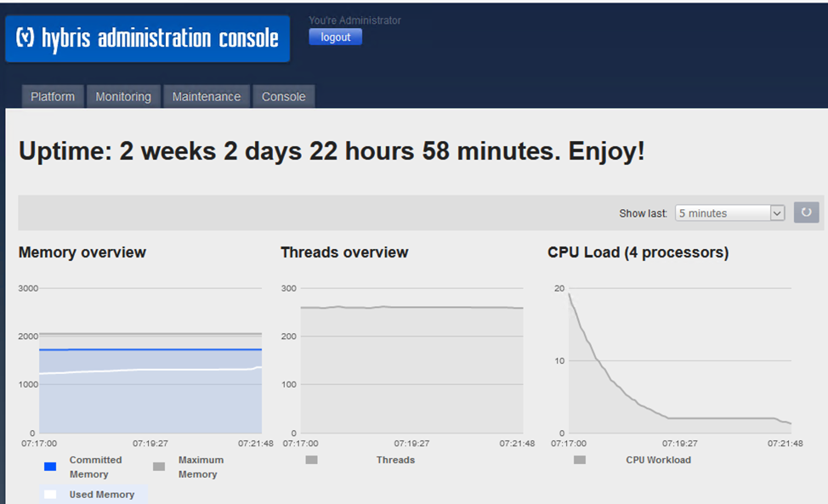Viewport: 828px width, 504px height.
Task: Click the CPU Load (4 processors) heading
Action: coord(638,252)
